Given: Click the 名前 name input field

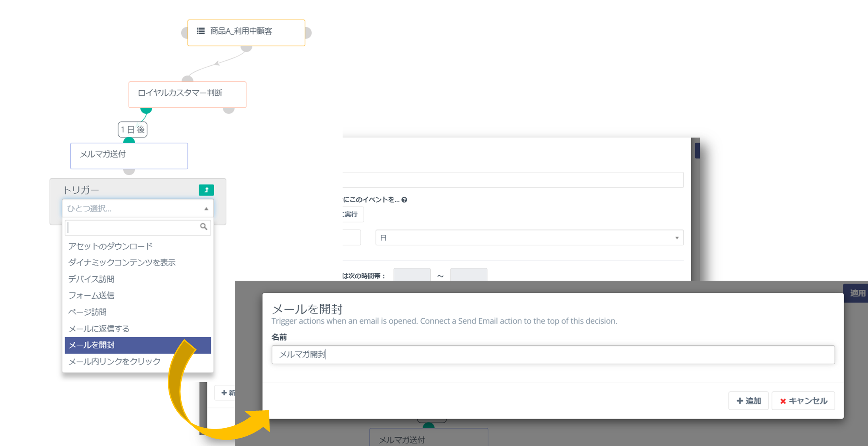Looking at the screenshot, I should coord(553,355).
